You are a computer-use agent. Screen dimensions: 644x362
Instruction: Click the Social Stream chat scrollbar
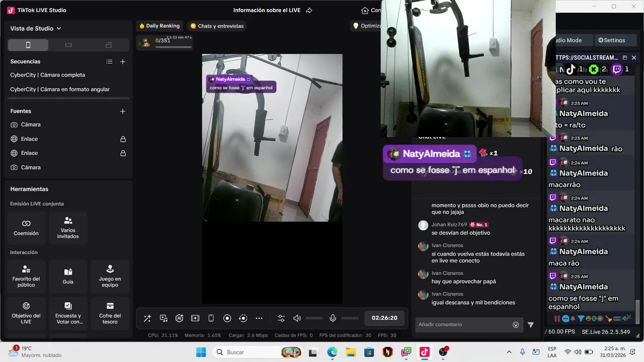(x=638, y=312)
